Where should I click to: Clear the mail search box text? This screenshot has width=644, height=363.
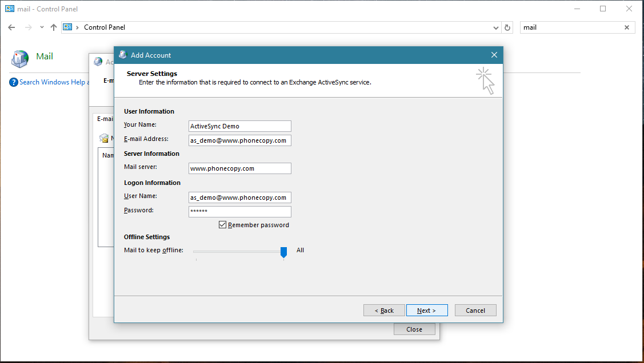click(x=626, y=27)
